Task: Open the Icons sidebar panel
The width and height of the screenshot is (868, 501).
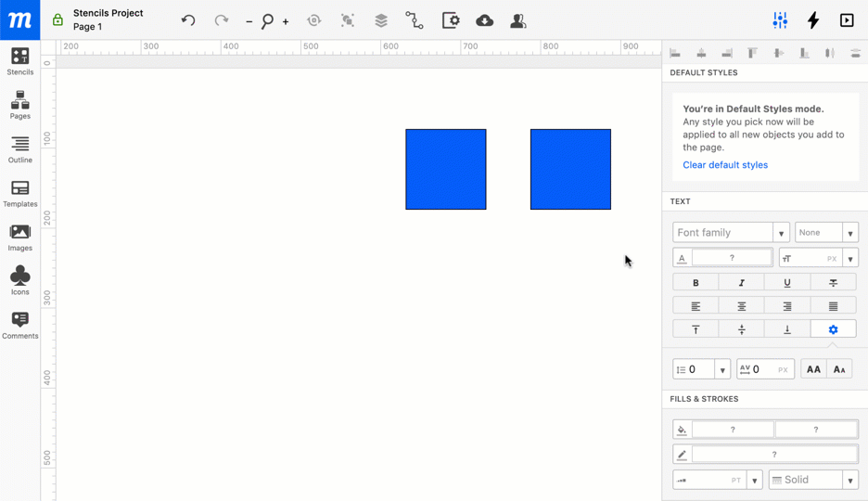Action: point(19,281)
